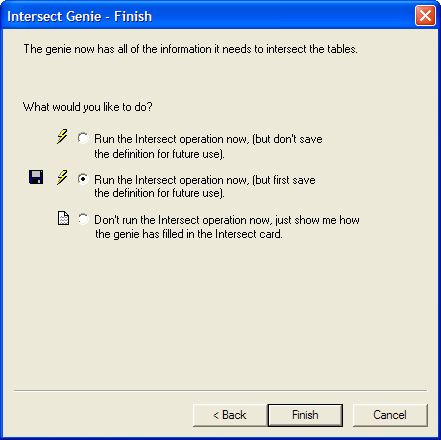Click the 'genie now has all information' message
This screenshot has width=441, height=440.
pos(190,49)
